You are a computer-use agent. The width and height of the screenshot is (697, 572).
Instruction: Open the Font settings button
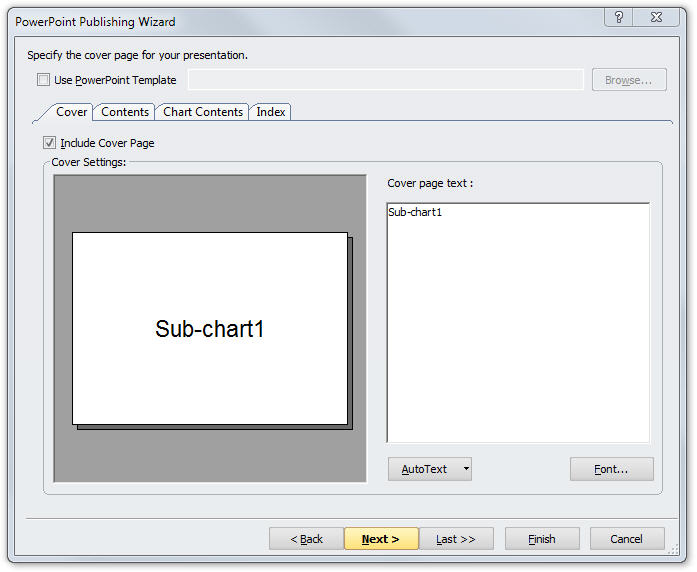611,469
